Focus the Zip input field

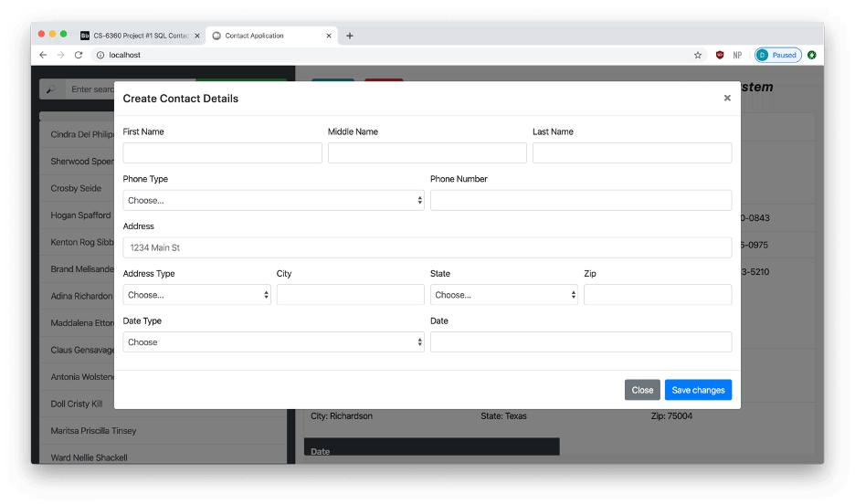[x=658, y=295]
